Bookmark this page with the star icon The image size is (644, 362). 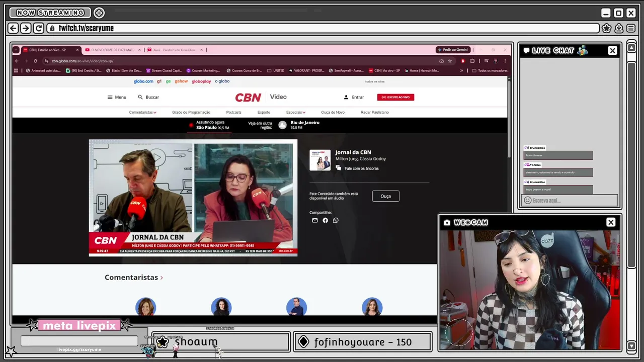coord(450,61)
